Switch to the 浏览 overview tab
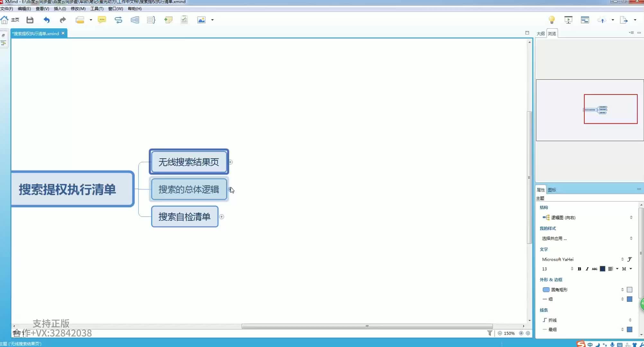The height and width of the screenshot is (347, 644). point(552,33)
